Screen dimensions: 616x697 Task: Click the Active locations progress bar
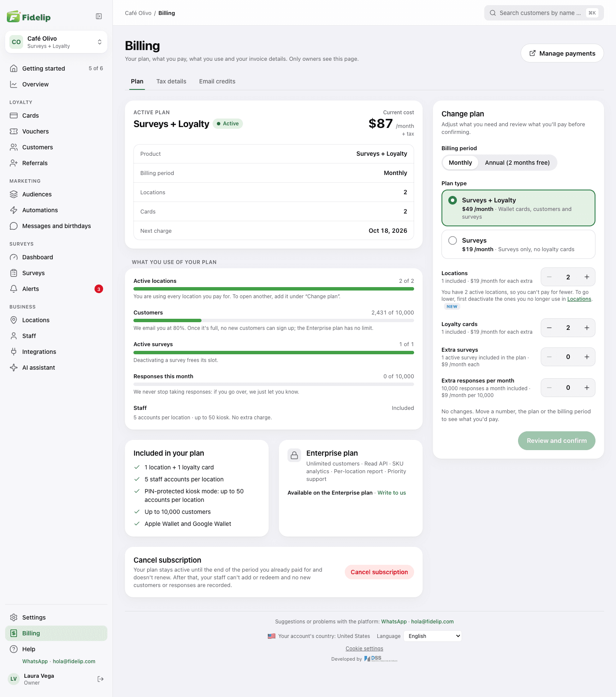(x=274, y=289)
